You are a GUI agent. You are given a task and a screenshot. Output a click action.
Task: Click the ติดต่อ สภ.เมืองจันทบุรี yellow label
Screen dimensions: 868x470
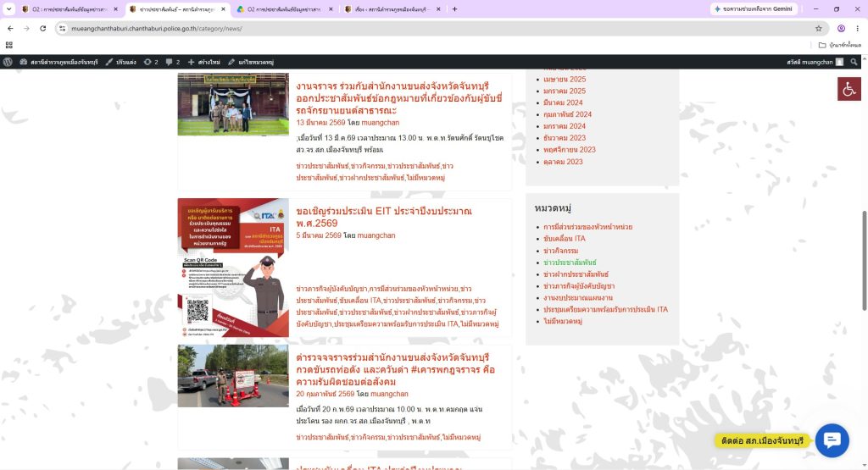coord(763,440)
